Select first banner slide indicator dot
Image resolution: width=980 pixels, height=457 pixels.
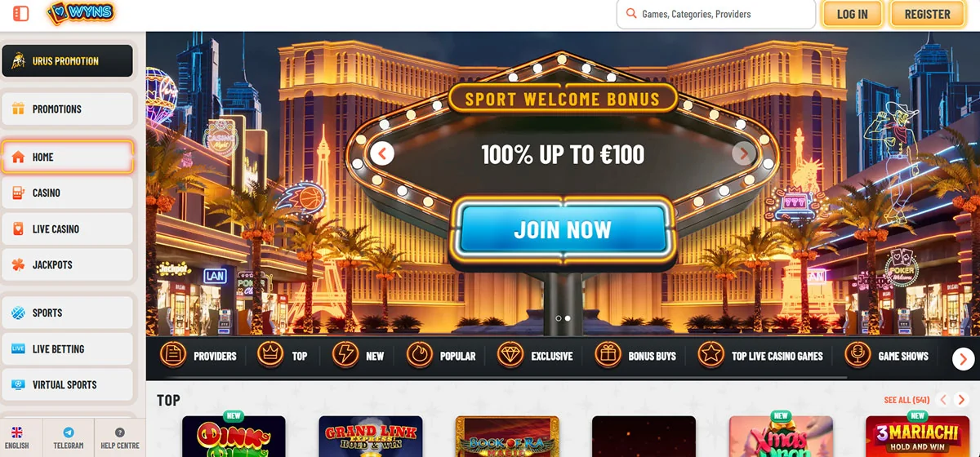[x=558, y=318]
